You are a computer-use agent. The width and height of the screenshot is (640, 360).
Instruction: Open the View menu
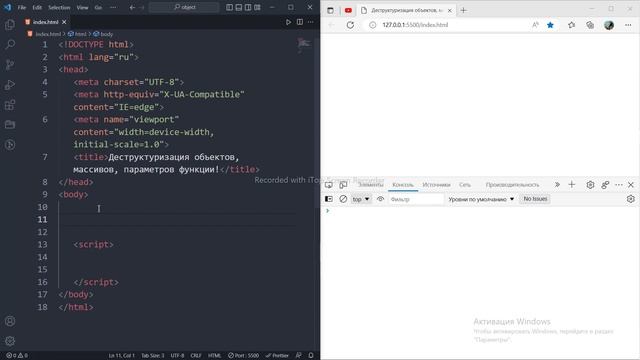coord(82,7)
